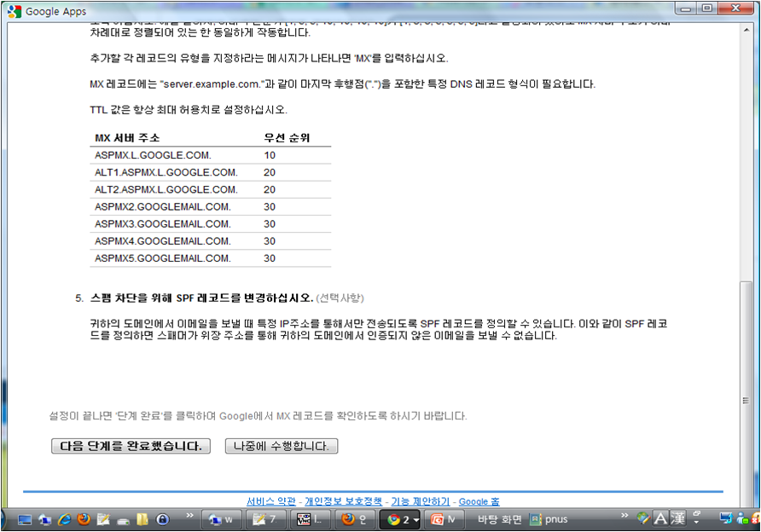Image resolution: width=761 pixels, height=532 pixels.
Task: Click the (선택사항) optional label
Action: click(340, 298)
